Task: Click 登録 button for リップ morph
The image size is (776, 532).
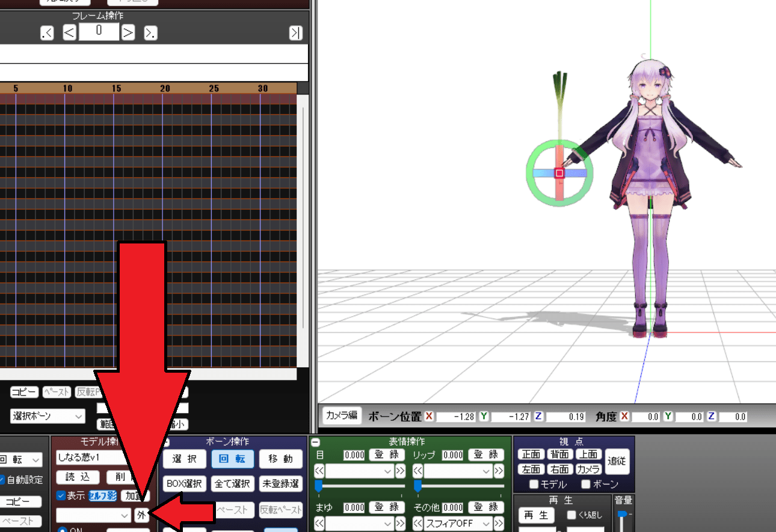Action: pos(485,455)
